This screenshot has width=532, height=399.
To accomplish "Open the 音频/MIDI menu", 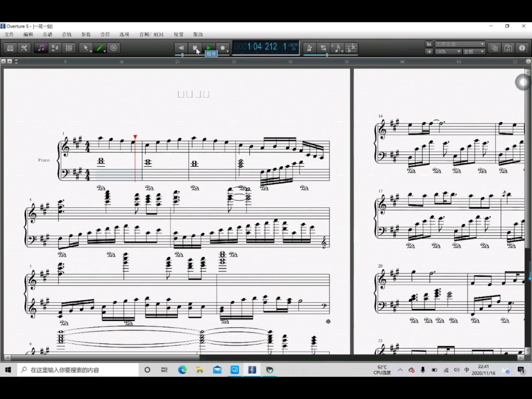I will point(151,34).
